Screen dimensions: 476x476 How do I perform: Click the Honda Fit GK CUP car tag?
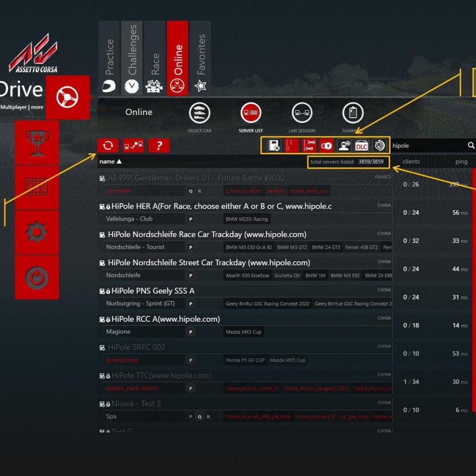(245, 360)
